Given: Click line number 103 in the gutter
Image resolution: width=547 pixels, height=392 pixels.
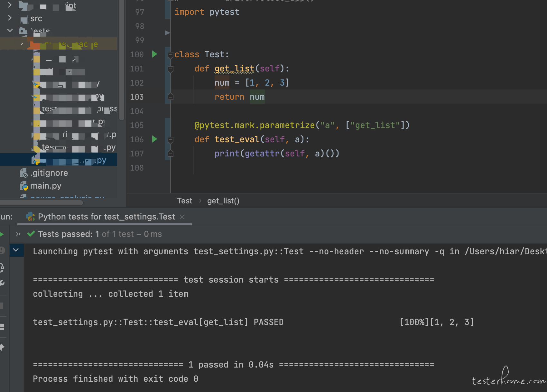Looking at the screenshot, I should [137, 97].
